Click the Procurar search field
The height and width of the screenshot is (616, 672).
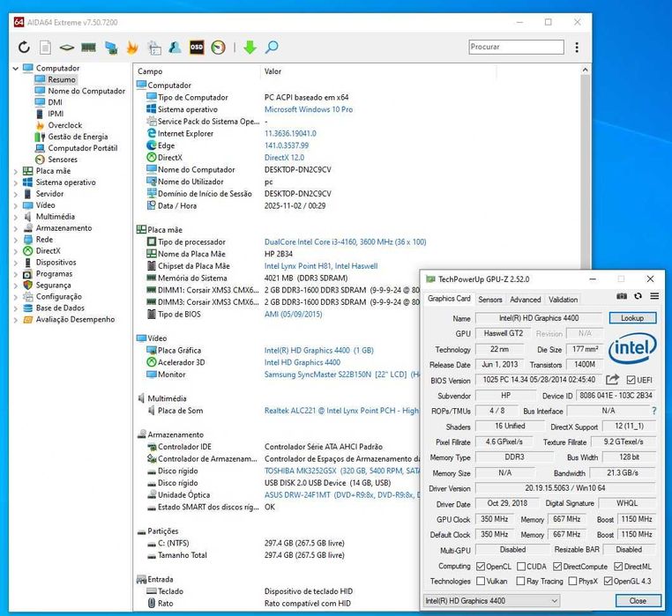(516, 47)
